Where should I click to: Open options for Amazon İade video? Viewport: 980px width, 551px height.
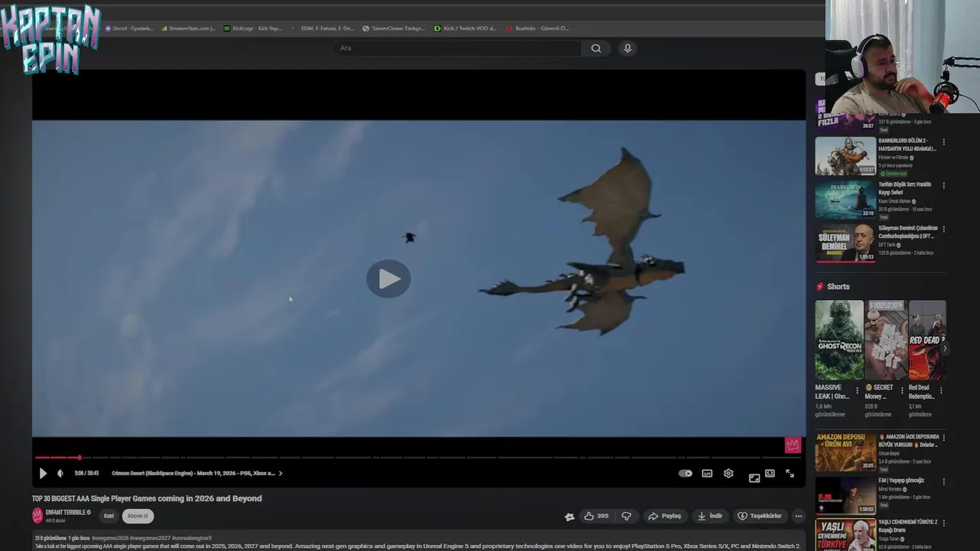[x=943, y=438]
